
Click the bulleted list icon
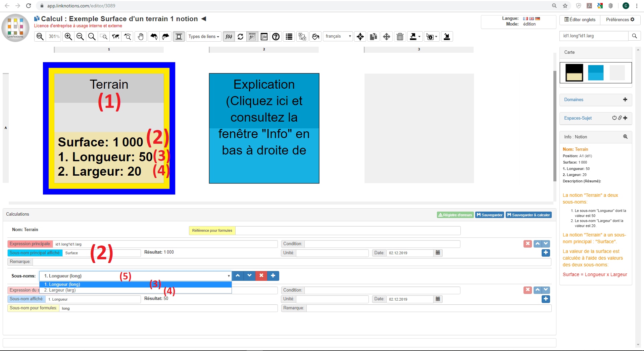tap(289, 36)
